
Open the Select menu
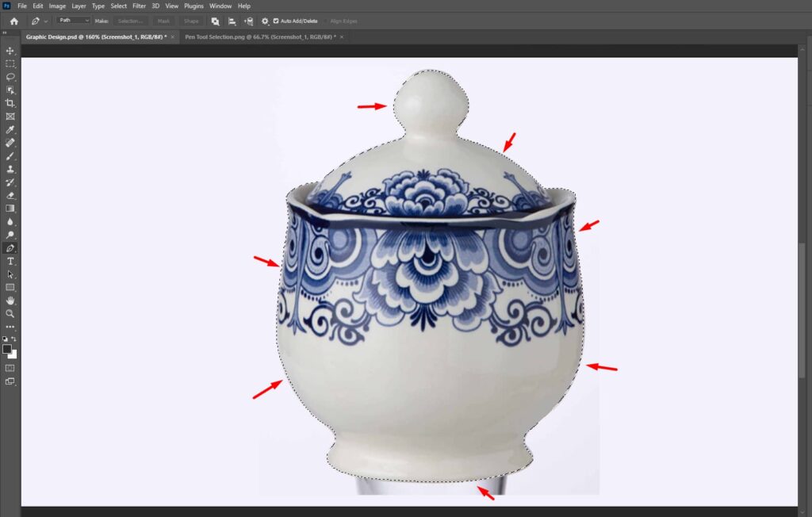[119, 6]
